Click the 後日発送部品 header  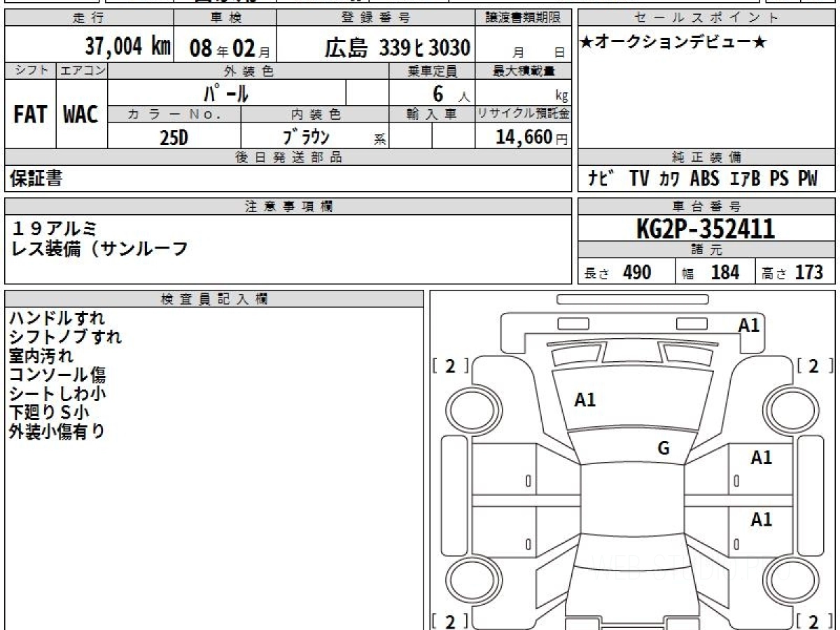pyautogui.click(x=288, y=157)
